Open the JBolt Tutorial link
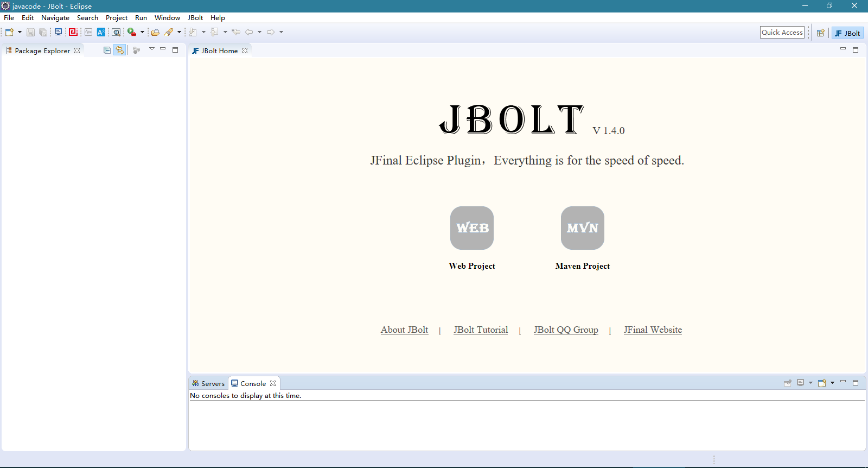The width and height of the screenshot is (868, 468). (x=481, y=330)
